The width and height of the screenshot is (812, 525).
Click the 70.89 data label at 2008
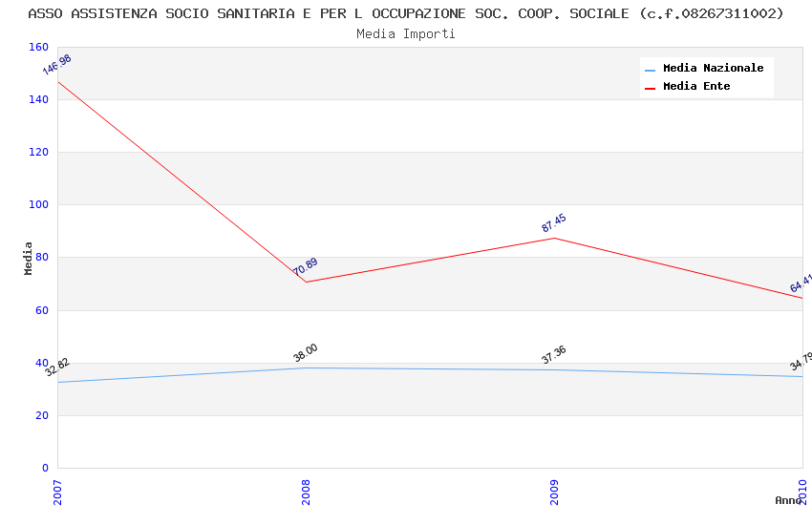306,267
